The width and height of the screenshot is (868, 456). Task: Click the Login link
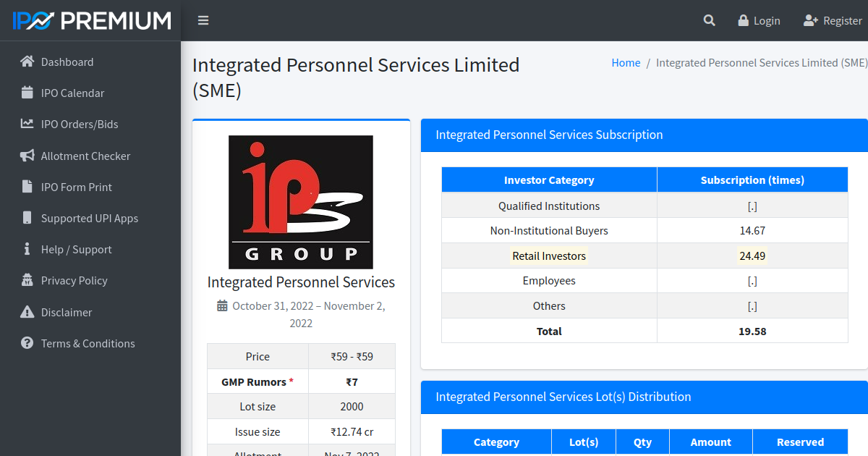(x=759, y=20)
